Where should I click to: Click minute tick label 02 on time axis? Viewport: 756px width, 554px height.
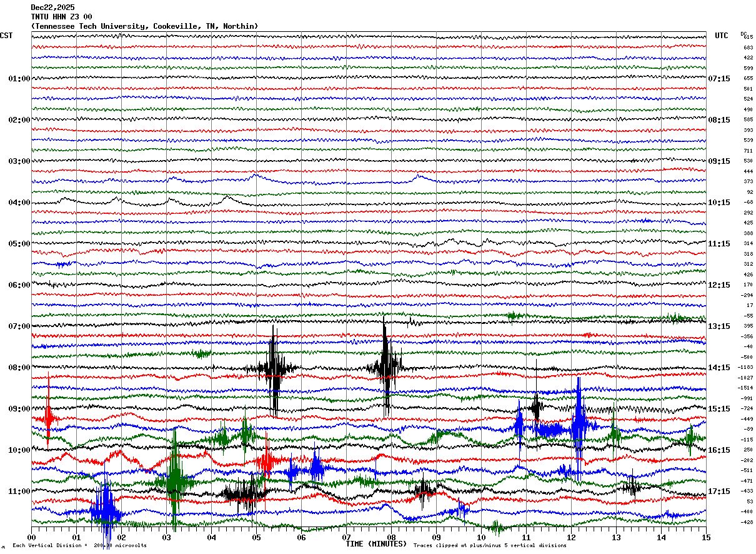click(122, 538)
